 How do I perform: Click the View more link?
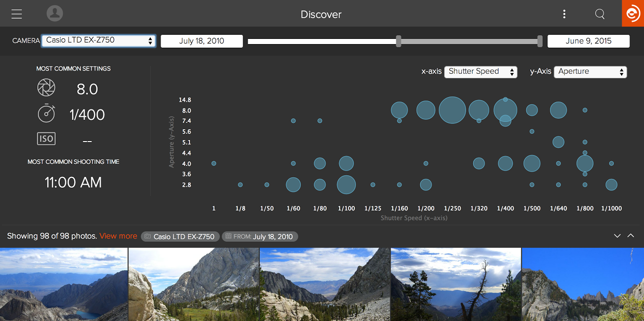coord(118,236)
